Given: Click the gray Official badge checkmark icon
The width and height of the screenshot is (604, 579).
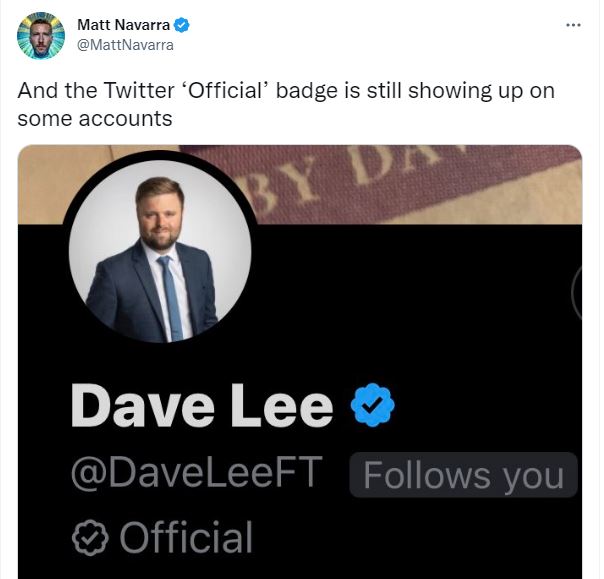Looking at the screenshot, I should click(x=90, y=538).
